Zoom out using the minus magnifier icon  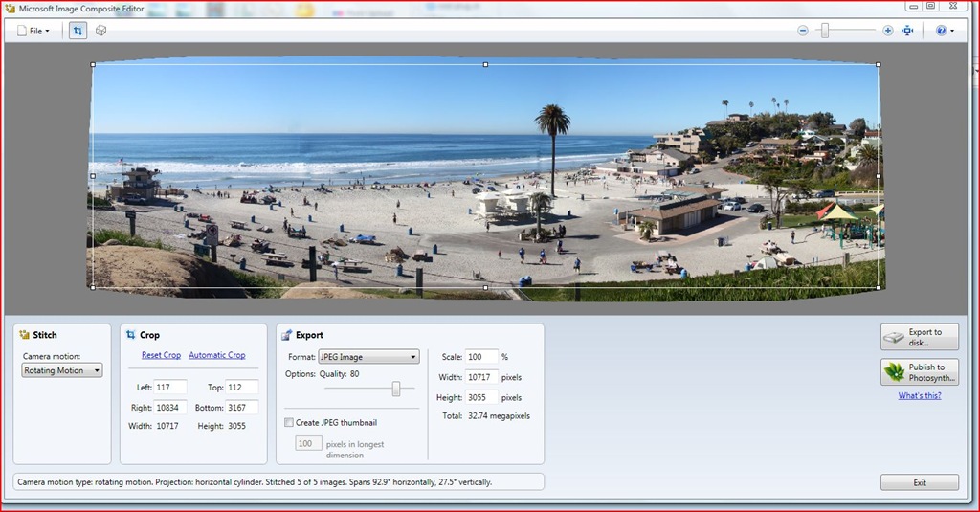pyautogui.click(x=803, y=31)
